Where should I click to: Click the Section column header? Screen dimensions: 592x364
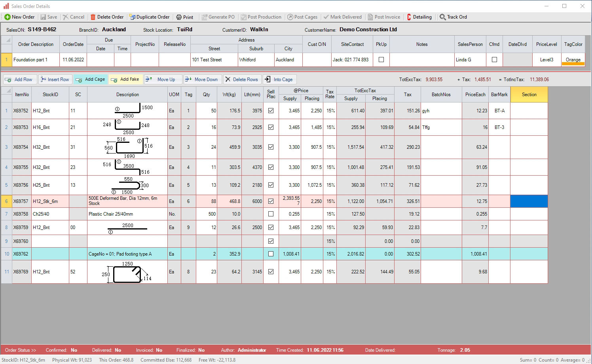pyautogui.click(x=529, y=95)
